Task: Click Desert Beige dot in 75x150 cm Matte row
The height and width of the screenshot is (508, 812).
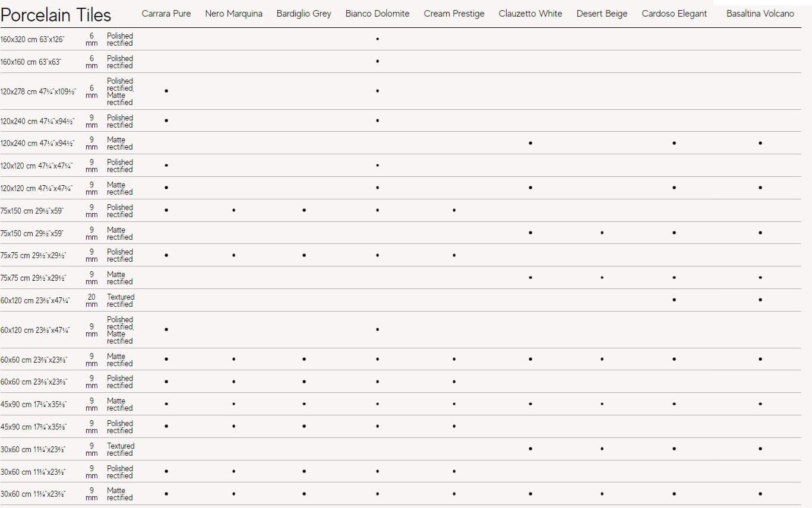Action: (x=602, y=233)
